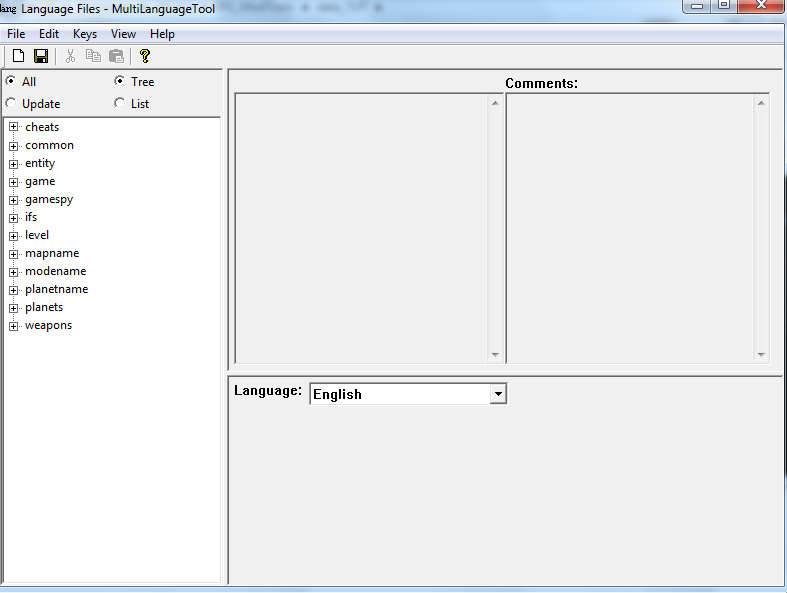
Task: Select the ifs entry text
Action: tap(31, 217)
